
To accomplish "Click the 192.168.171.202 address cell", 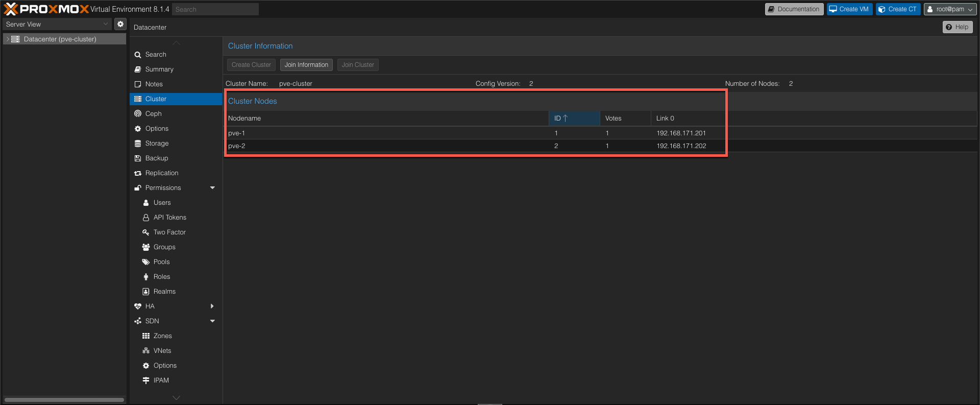I will [681, 146].
